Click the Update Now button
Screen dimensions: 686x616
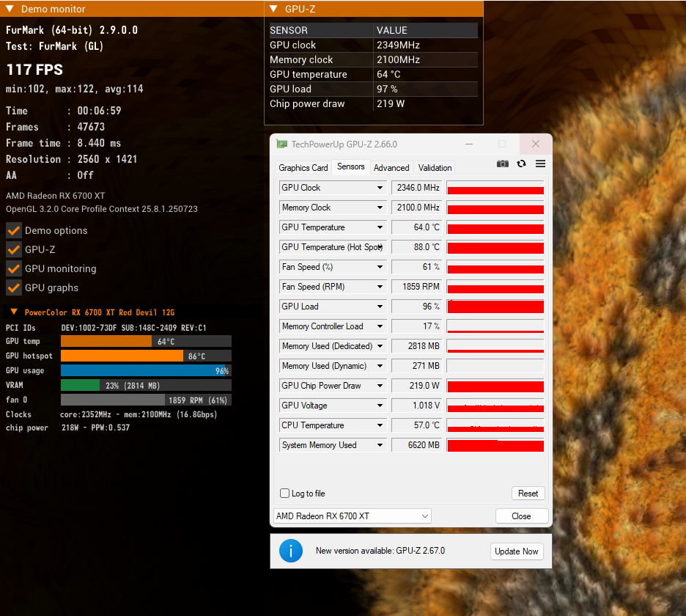pos(516,551)
